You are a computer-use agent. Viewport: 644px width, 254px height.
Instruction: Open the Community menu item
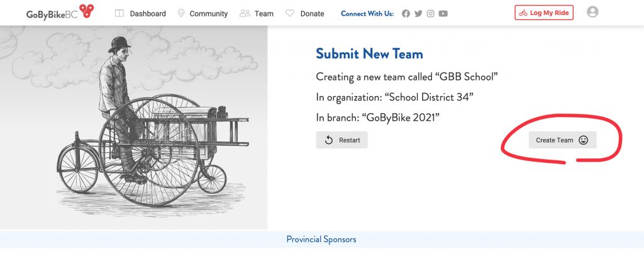click(203, 14)
